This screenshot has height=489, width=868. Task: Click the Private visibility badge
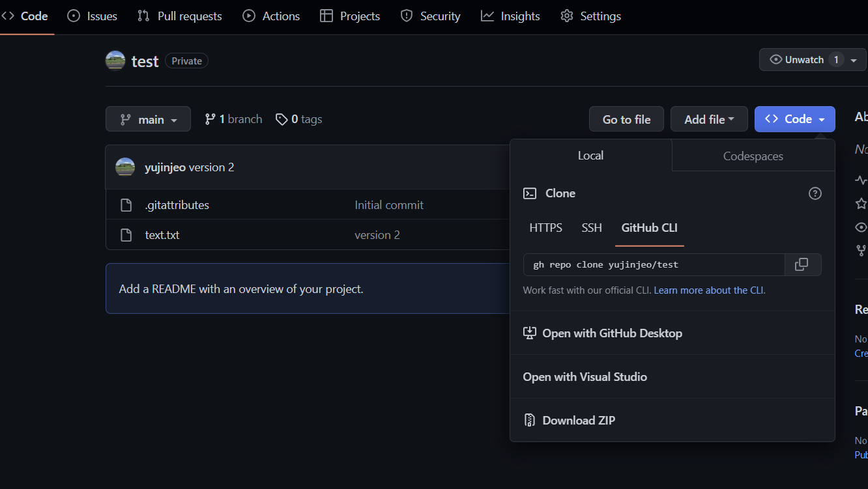(x=186, y=61)
